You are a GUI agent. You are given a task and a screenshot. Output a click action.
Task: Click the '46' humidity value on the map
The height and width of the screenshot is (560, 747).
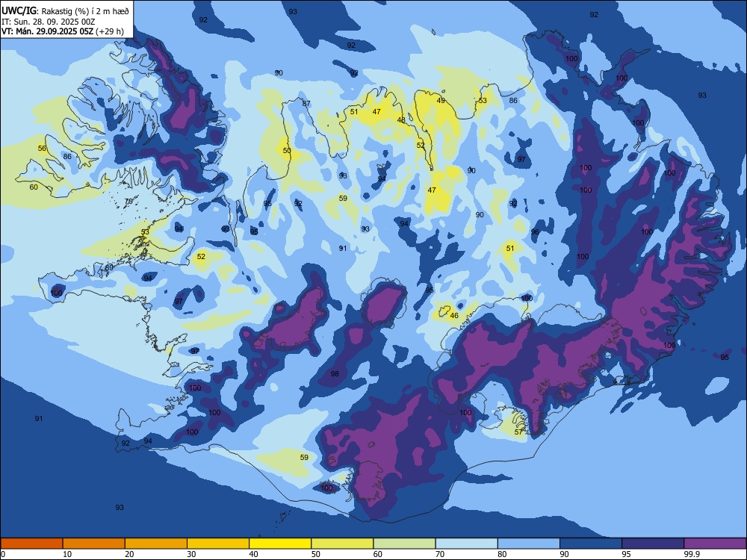[x=454, y=316]
